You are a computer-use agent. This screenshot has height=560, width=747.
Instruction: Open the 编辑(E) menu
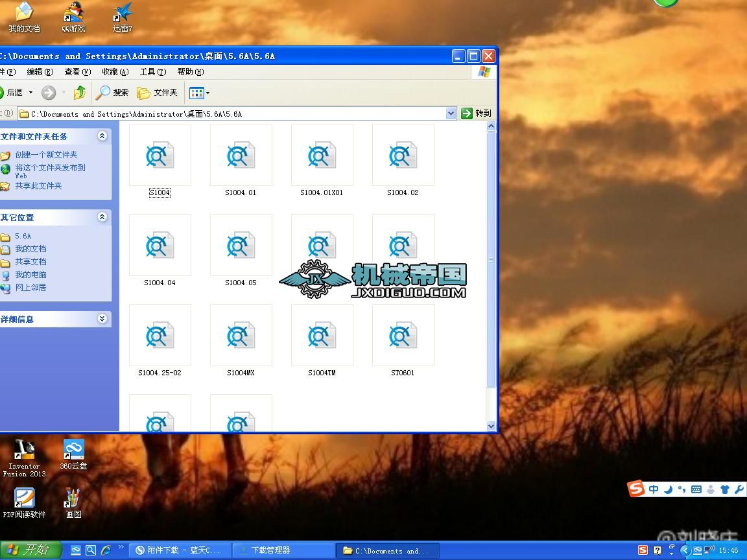click(x=40, y=72)
